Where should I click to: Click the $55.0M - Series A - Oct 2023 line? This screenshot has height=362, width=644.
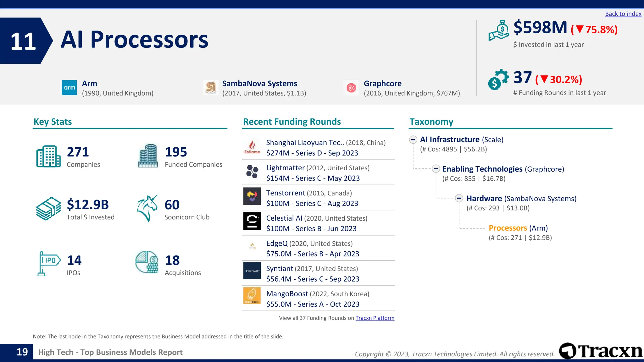pyautogui.click(x=313, y=304)
